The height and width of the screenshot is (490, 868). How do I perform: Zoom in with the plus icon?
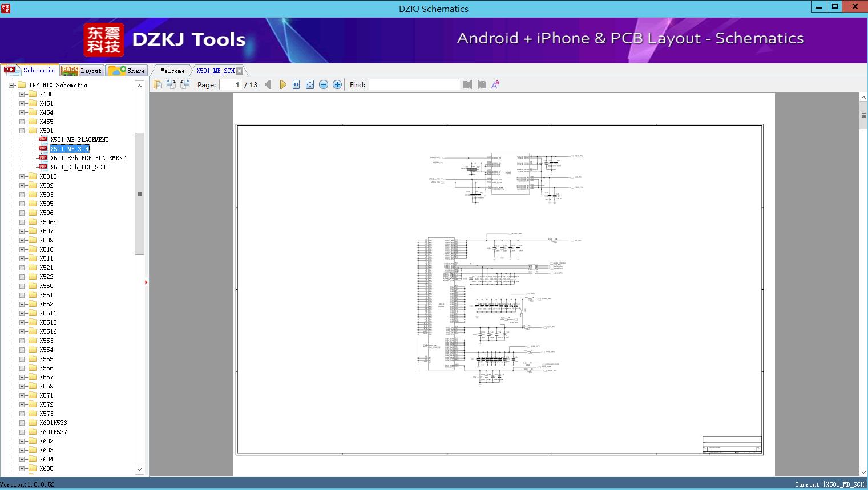337,84
